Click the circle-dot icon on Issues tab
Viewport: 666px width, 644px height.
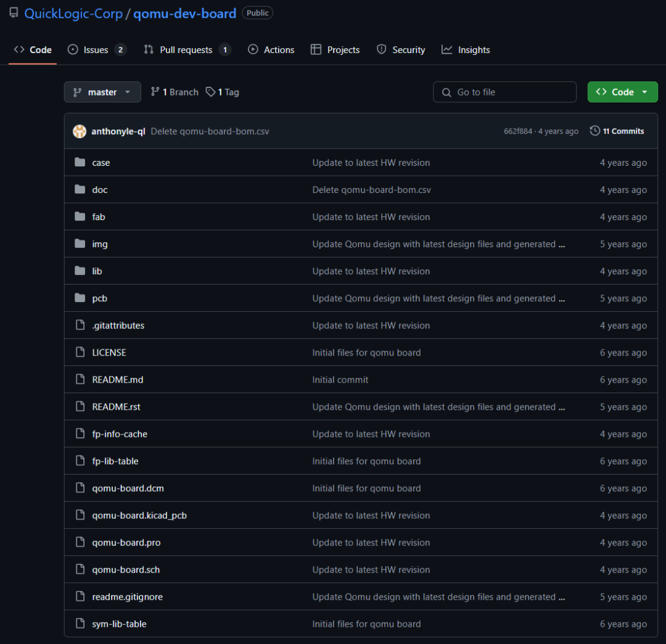point(73,49)
